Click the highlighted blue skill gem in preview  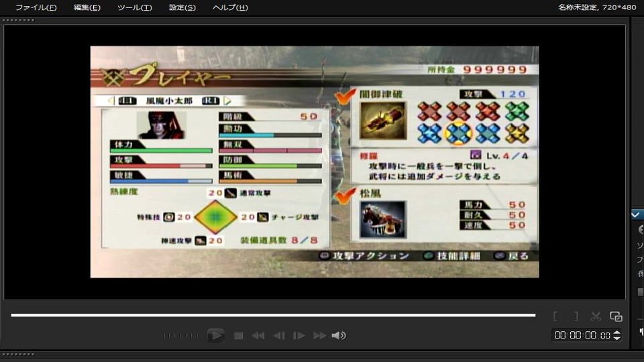point(458,133)
